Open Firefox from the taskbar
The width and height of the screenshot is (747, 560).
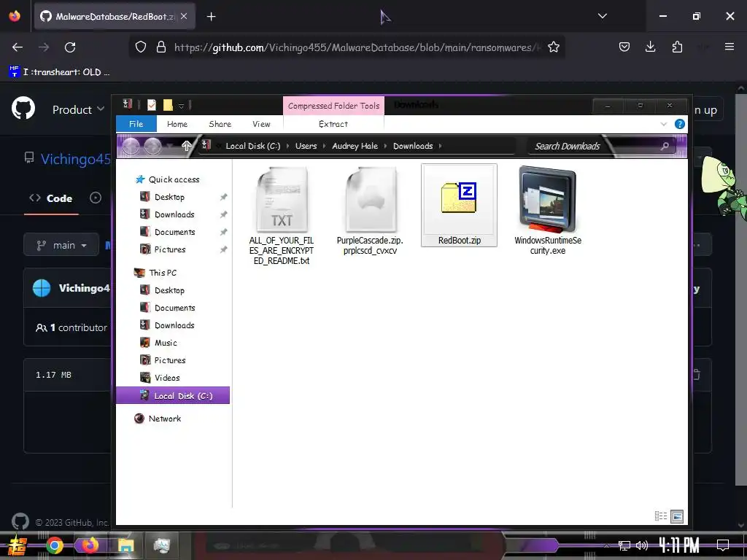pos(90,545)
